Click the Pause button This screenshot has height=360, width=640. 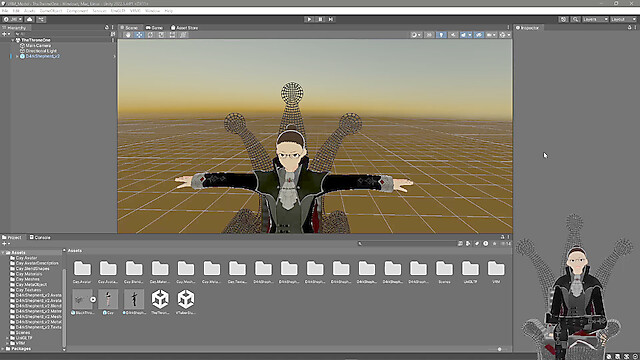point(320,19)
